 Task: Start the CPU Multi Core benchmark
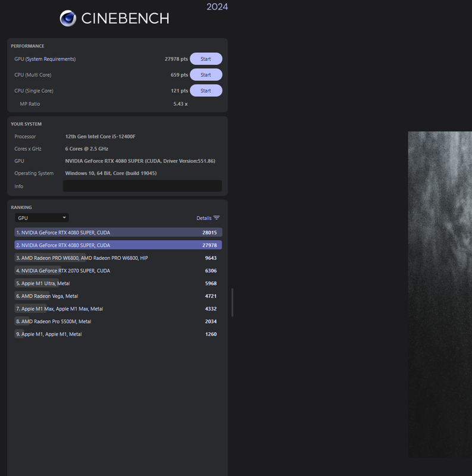pyautogui.click(x=206, y=75)
